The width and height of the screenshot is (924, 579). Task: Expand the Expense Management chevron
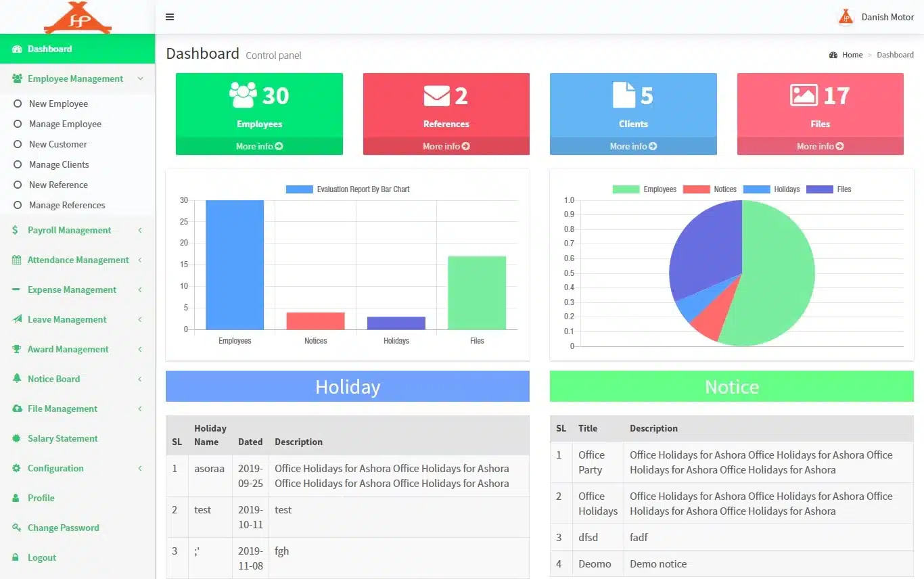(x=140, y=289)
